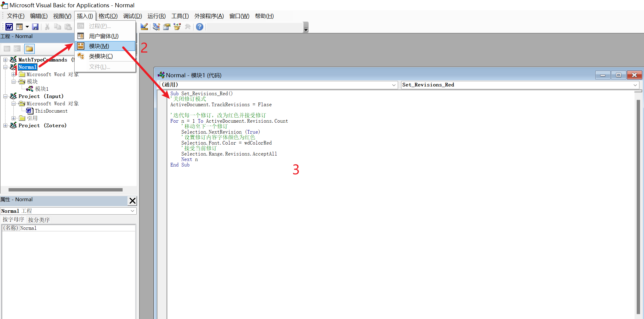
Task: Select Project (Zotero) tree item
Action: [42, 125]
